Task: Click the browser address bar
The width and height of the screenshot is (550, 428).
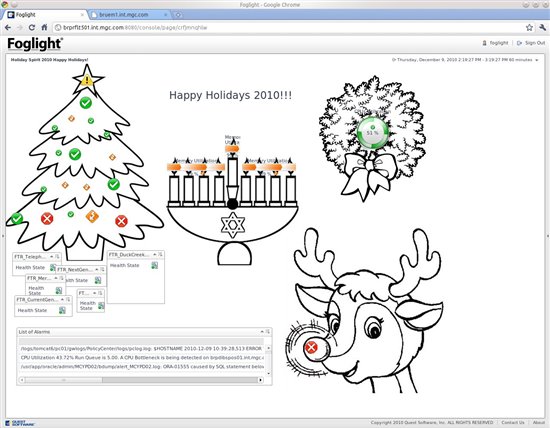Action: (x=288, y=27)
